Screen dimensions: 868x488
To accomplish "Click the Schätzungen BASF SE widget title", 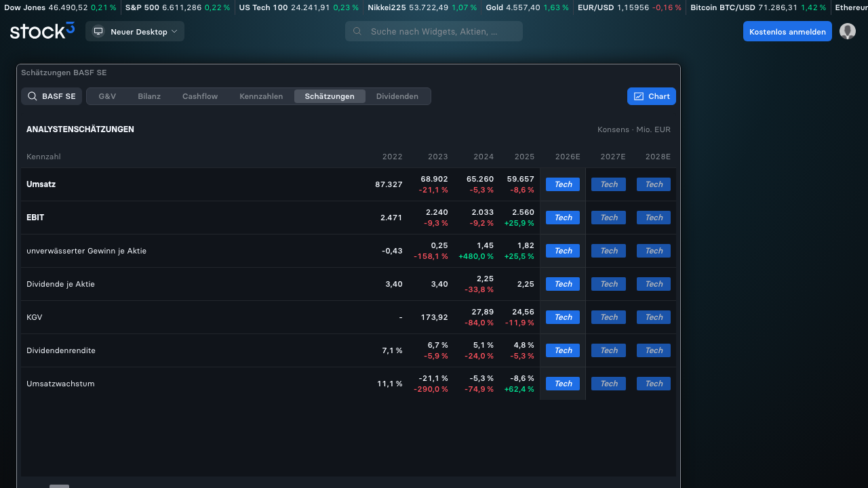I will [x=64, y=73].
